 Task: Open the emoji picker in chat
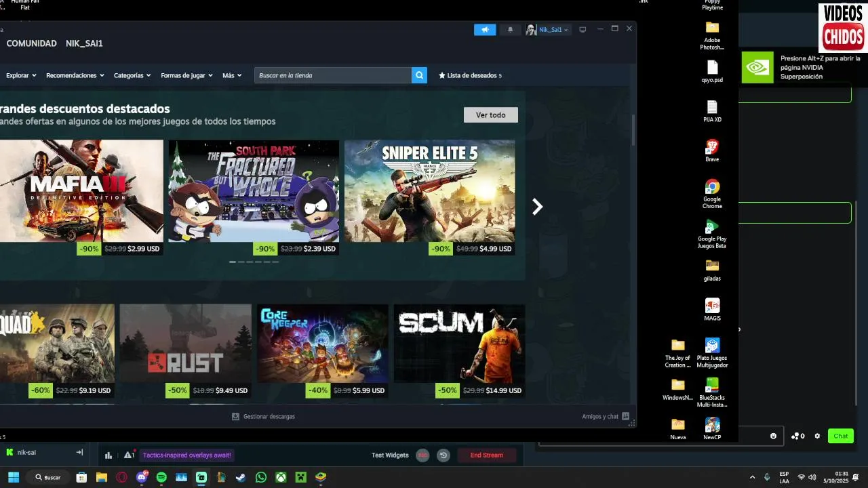773,436
